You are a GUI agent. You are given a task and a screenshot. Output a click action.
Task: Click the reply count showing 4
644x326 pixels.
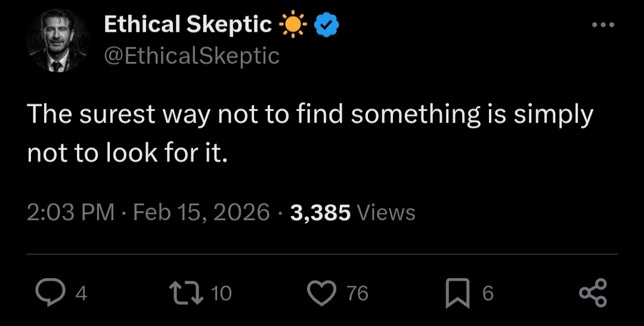coord(82,293)
